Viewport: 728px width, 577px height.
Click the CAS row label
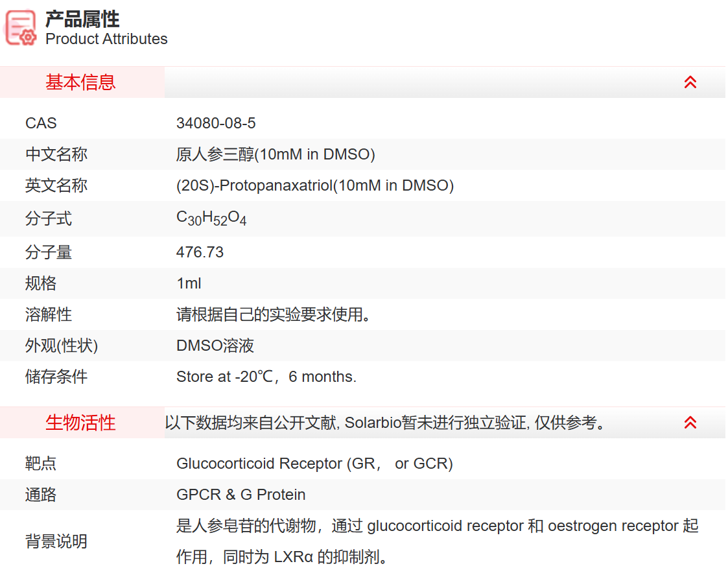(41, 123)
